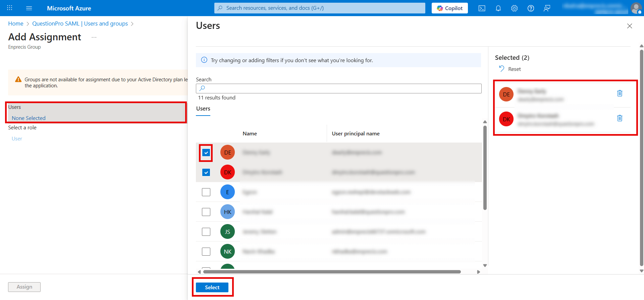Viewport: 644px width, 300px height.
Task: Click the HK avatar in the user list
Action: (x=227, y=212)
